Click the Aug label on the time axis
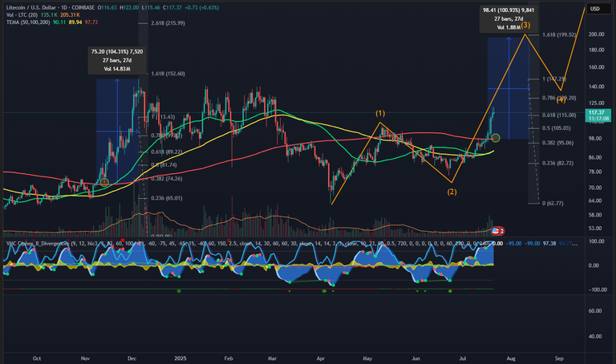This screenshot has height=364, width=616. (511, 358)
